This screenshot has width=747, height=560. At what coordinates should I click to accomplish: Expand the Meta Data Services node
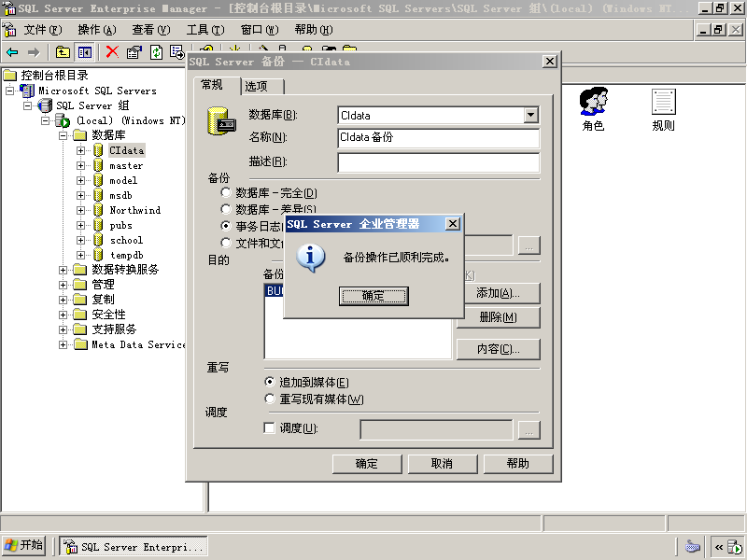[x=63, y=344]
